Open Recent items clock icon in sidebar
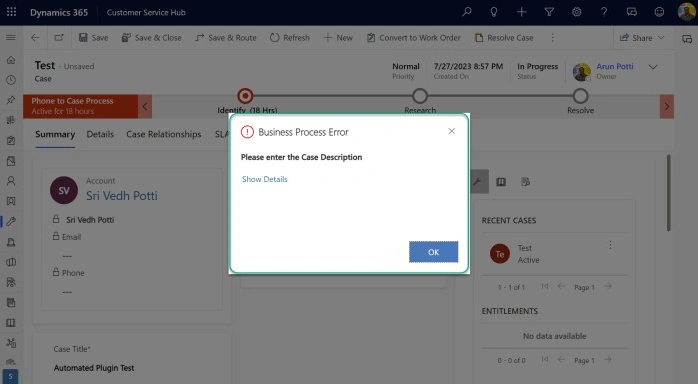The image size is (698, 384). click(11, 80)
